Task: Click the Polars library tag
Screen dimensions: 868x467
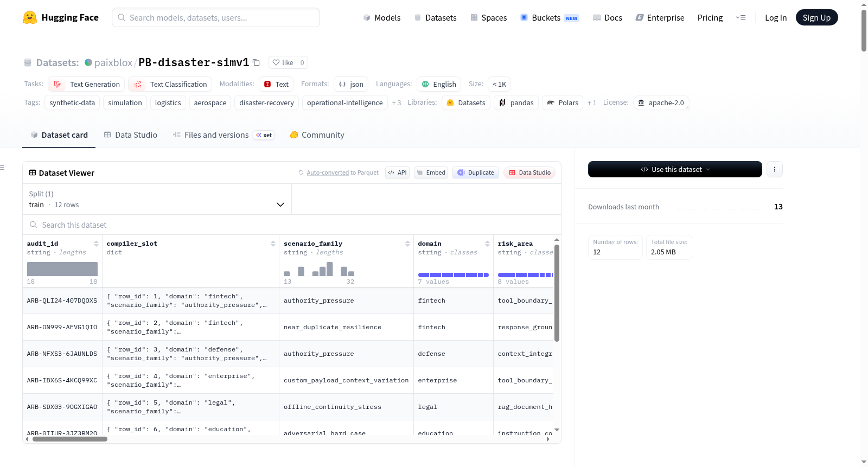Action: coord(563,103)
